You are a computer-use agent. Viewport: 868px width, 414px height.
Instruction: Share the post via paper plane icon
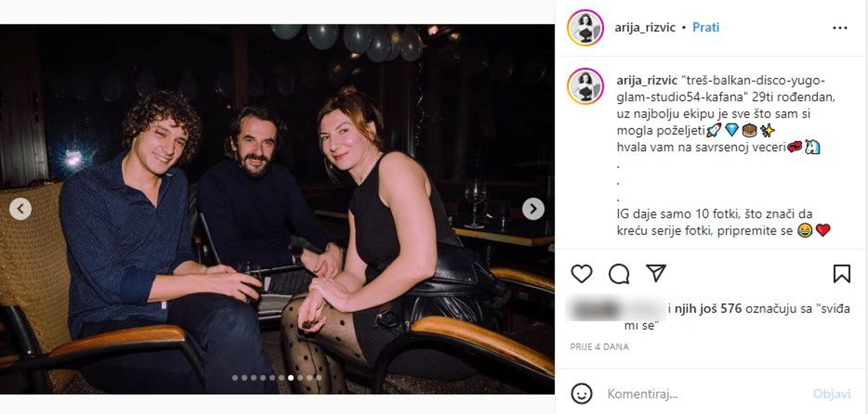(x=655, y=273)
